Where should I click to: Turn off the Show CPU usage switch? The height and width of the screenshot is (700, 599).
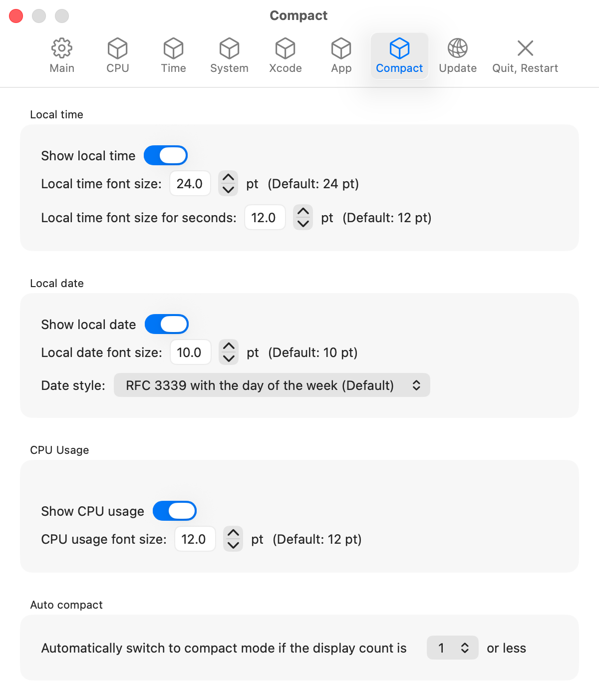pyautogui.click(x=175, y=511)
